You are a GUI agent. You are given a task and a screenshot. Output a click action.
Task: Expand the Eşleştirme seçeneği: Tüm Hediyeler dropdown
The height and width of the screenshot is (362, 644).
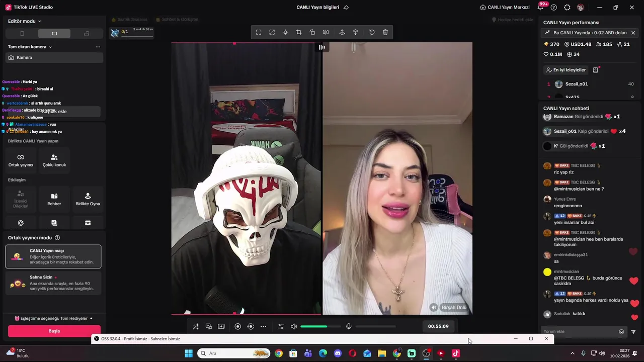click(x=54, y=318)
